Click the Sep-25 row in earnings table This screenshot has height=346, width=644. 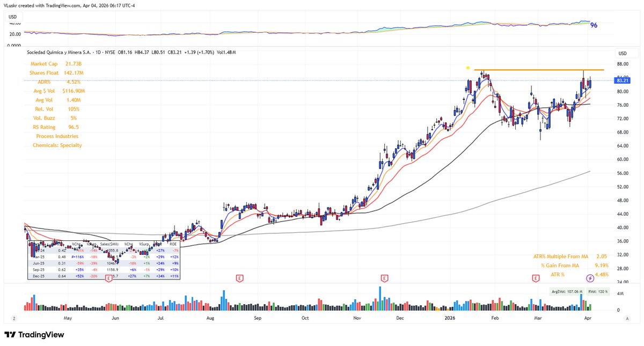pos(104,269)
